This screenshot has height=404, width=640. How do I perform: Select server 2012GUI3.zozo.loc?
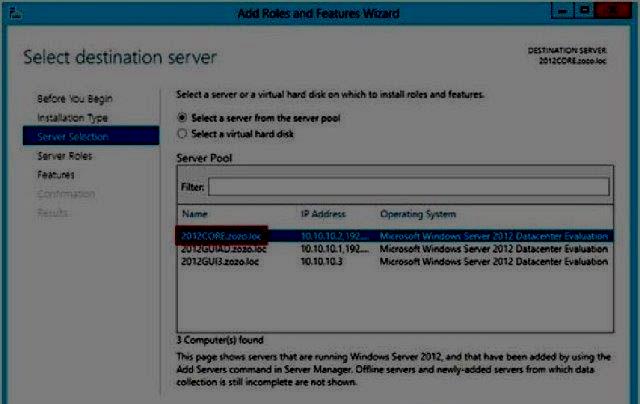point(220,262)
